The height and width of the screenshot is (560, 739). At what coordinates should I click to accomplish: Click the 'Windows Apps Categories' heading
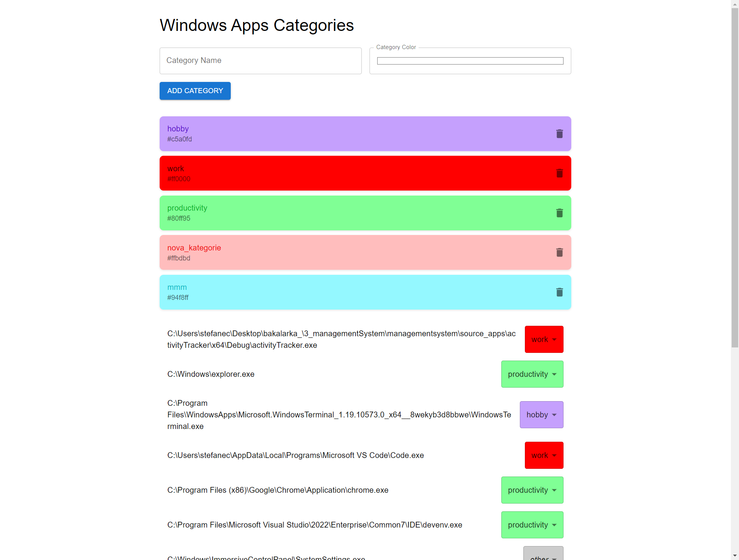coord(257,26)
